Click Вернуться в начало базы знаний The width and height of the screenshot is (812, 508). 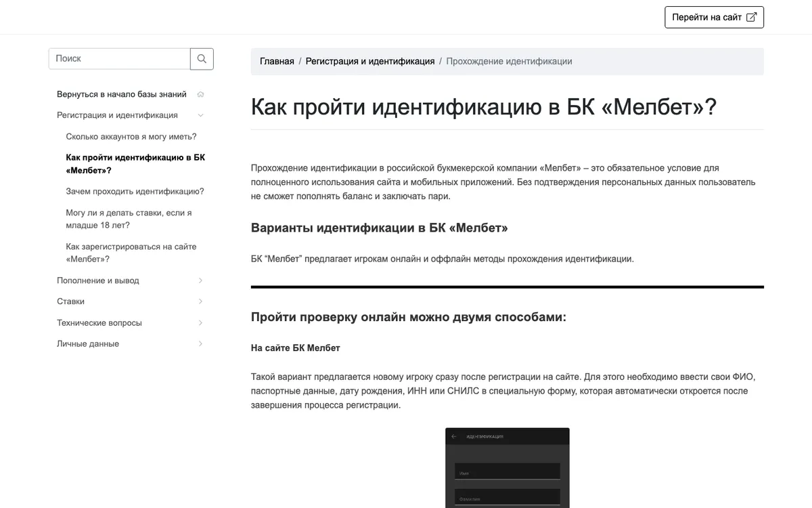pos(122,94)
